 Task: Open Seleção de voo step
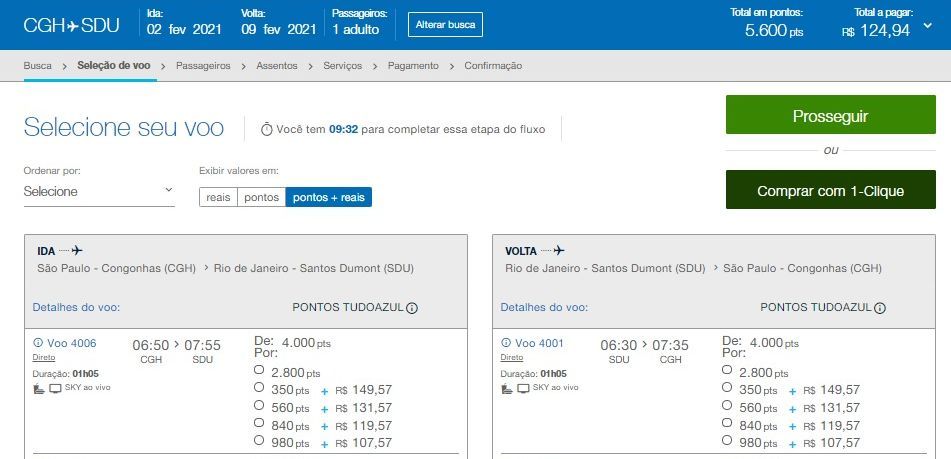click(113, 66)
